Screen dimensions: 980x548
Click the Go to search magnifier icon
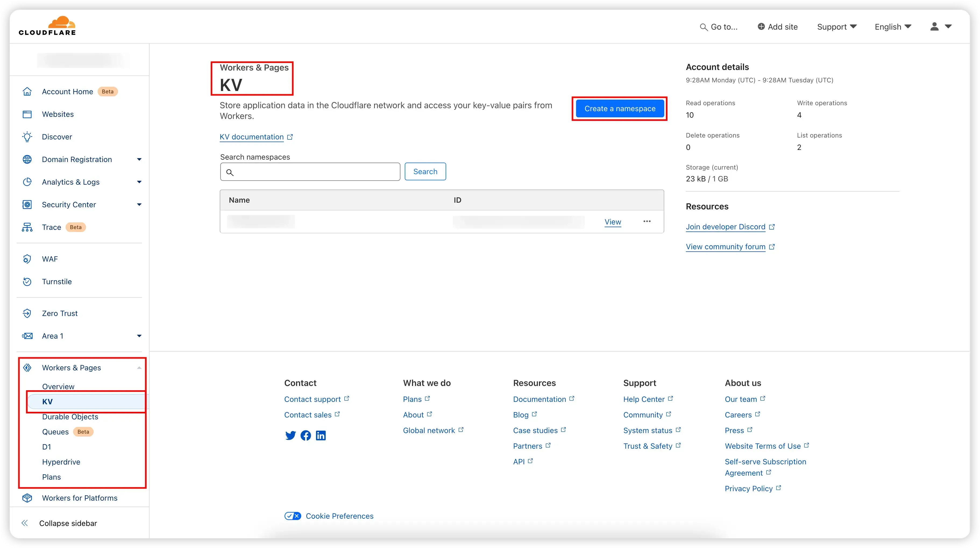pos(704,27)
